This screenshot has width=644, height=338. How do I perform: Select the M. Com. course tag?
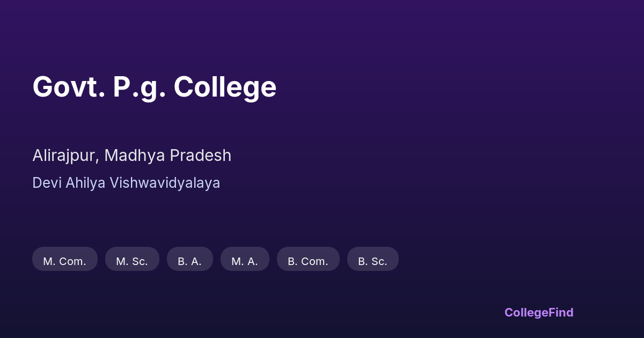point(65,259)
